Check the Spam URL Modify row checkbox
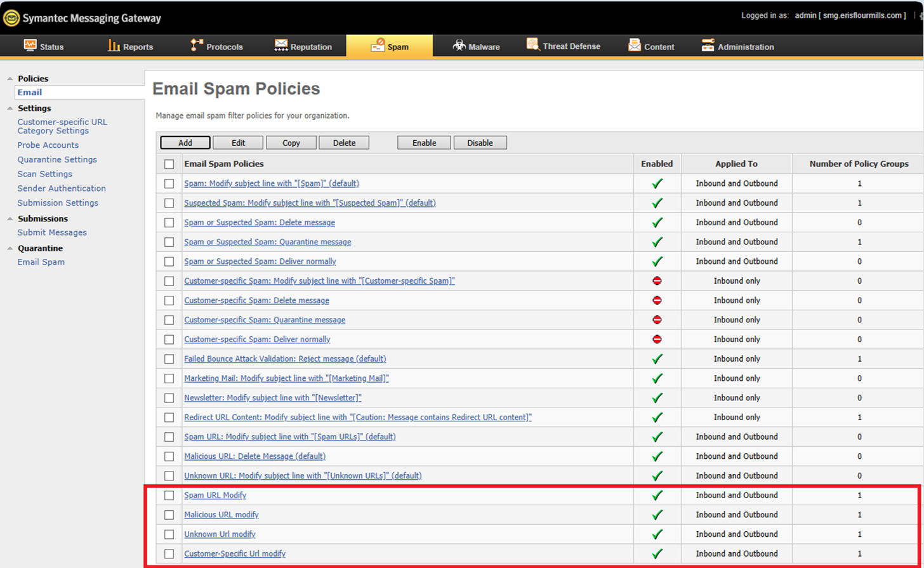The height and width of the screenshot is (568, 924). (x=169, y=495)
